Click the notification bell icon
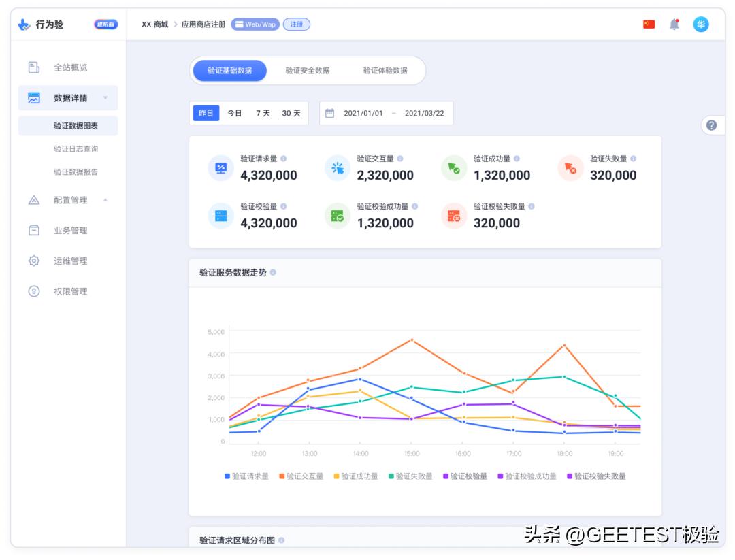The width and height of the screenshot is (735, 560). click(x=674, y=23)
